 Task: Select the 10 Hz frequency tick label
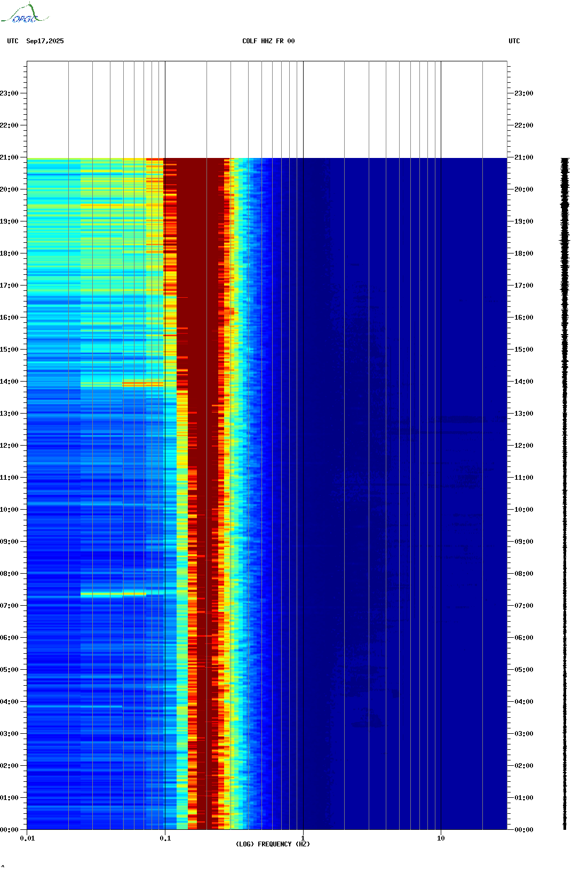[x=441, y=838]
